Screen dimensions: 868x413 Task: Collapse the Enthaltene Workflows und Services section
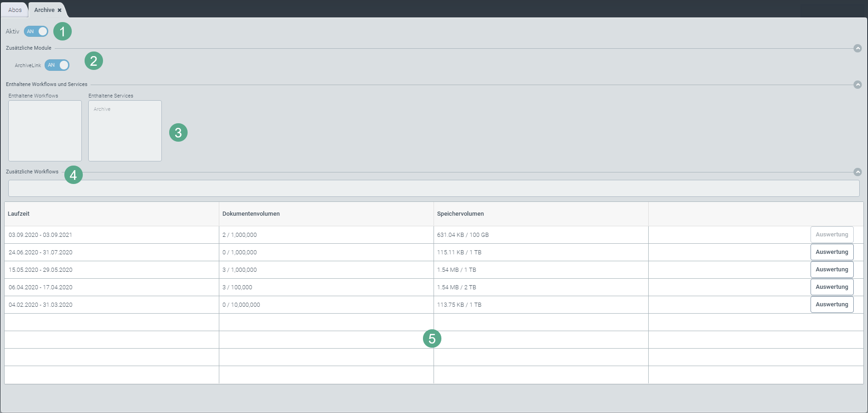857,85
